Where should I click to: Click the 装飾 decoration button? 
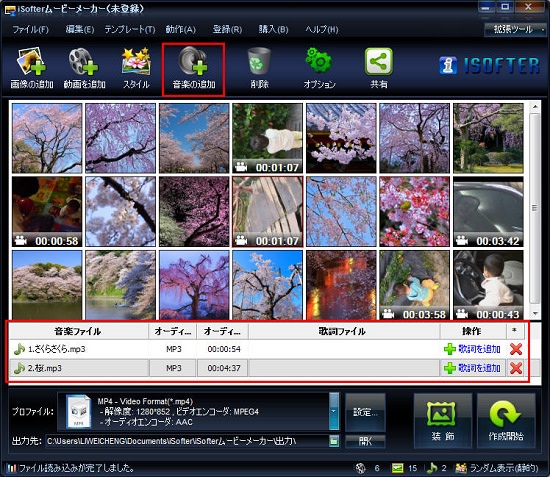click(443, 421)
